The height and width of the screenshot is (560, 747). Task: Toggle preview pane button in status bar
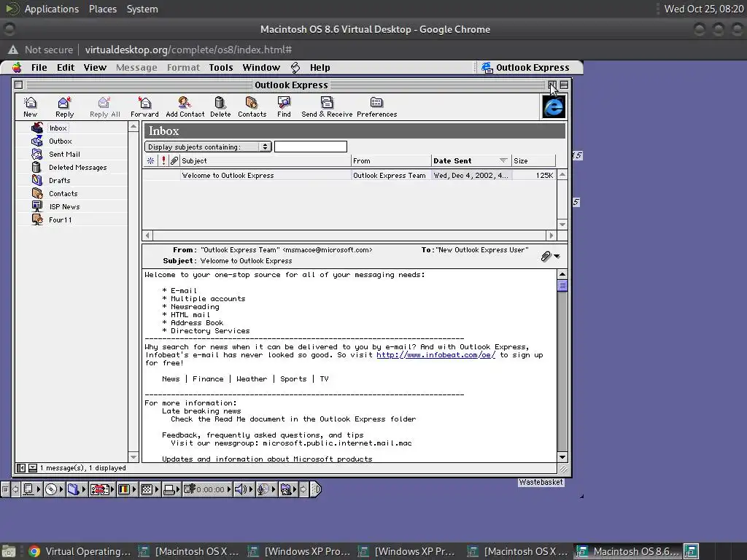(32, 468)
